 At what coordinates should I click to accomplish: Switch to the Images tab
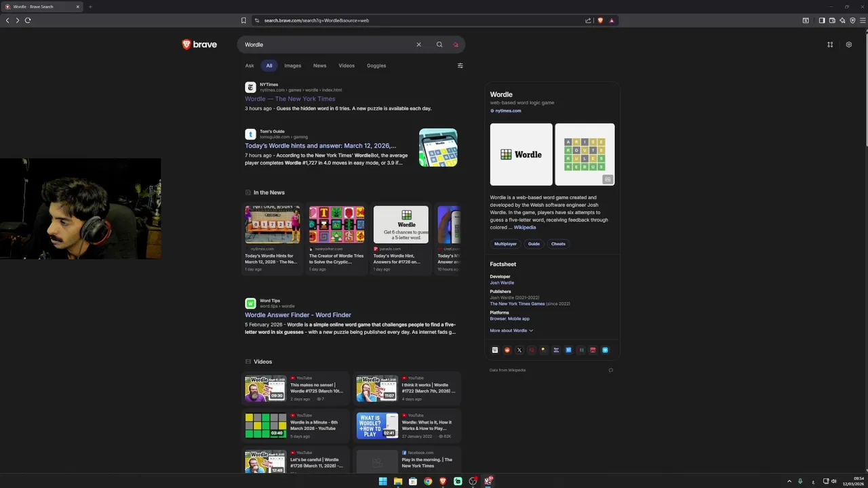click(x=293, y=66)
